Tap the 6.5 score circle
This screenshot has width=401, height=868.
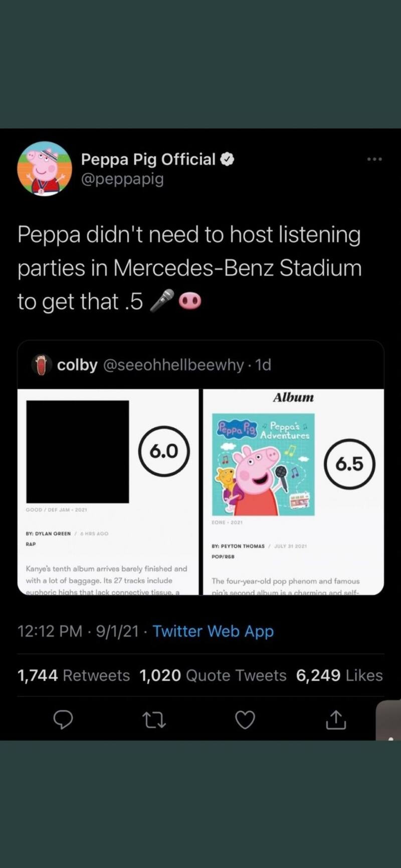coord(349,464)
